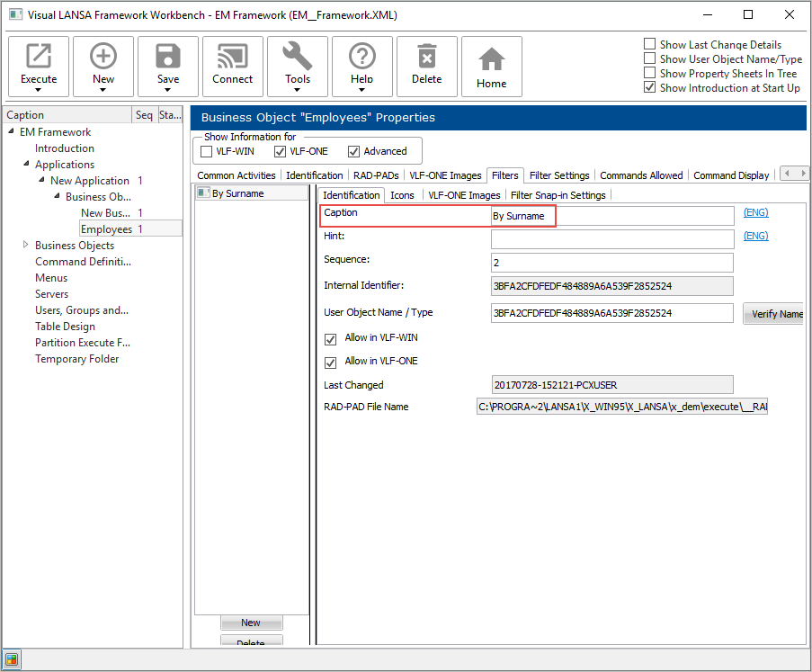
Task: Click the Connect toolbar icon
Action: click(233, 58)
